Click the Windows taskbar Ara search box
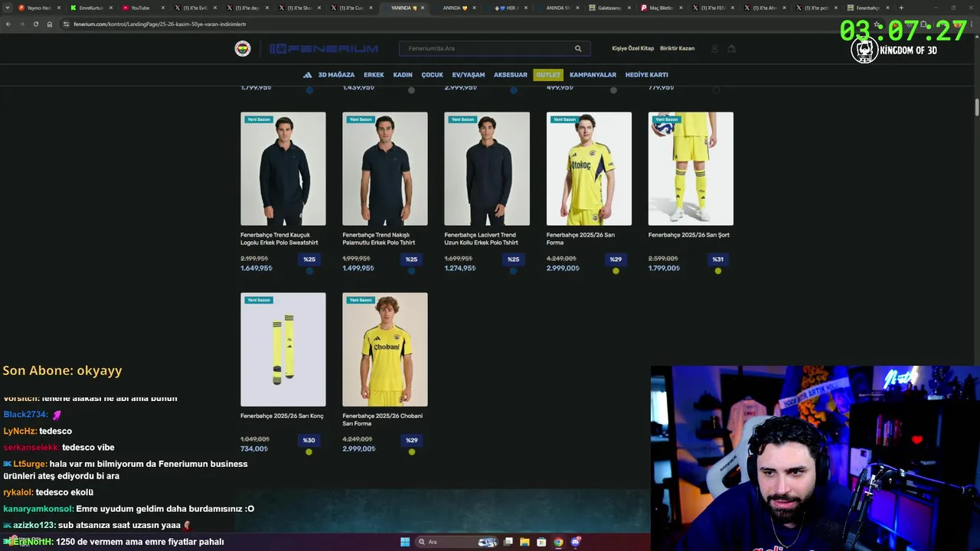 pyautogui.click(x=456, y=542)
